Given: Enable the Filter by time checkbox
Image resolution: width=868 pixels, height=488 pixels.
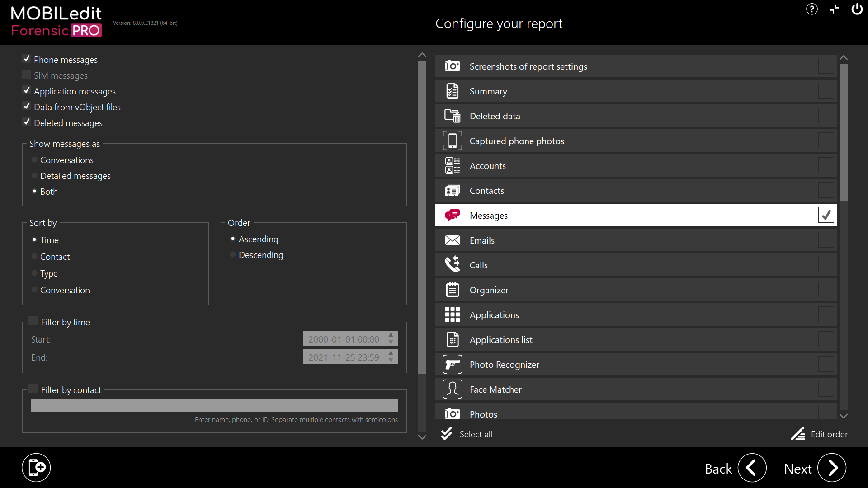Looking at the screenshot, I should [x=33, y=321].
